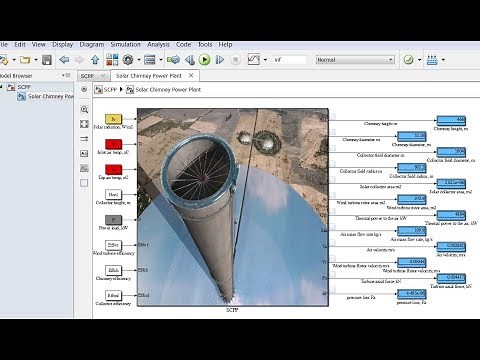Select the Chimney height display block
The height and width of the screenshot is (360, 480).
[451, 120]
